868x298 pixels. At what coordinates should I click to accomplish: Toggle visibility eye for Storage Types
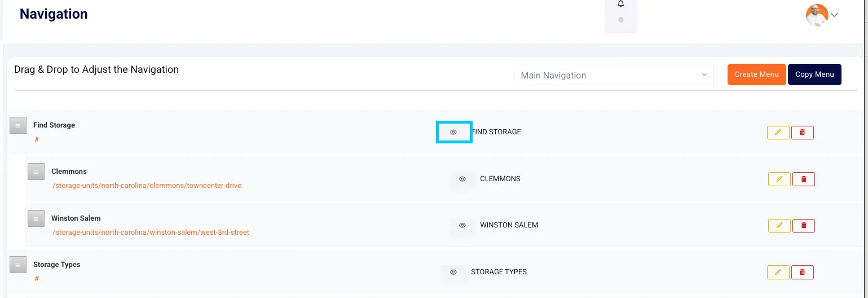(x=453, y=272)
